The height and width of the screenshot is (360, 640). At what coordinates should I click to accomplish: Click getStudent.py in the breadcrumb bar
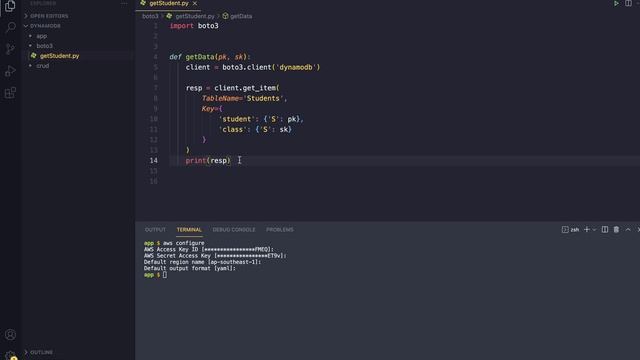pos(195,16)
